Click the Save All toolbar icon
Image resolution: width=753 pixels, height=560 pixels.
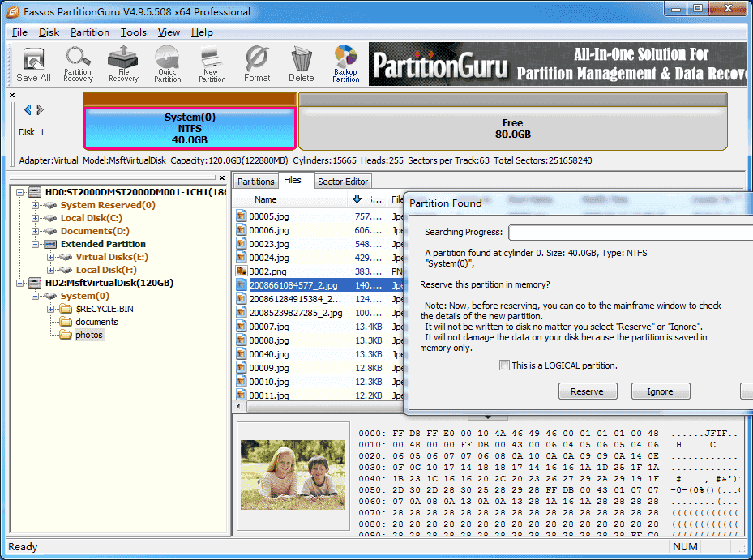(33, 64)
